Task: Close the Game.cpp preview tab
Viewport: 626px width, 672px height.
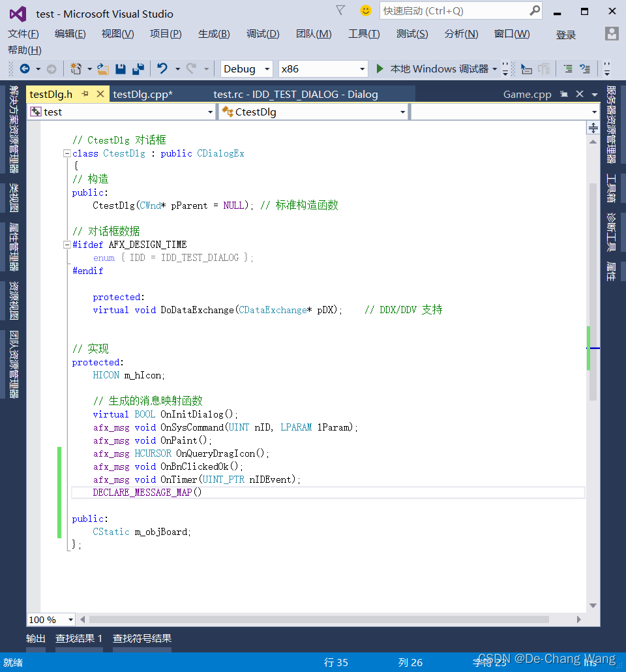Action: coord(580,94)
